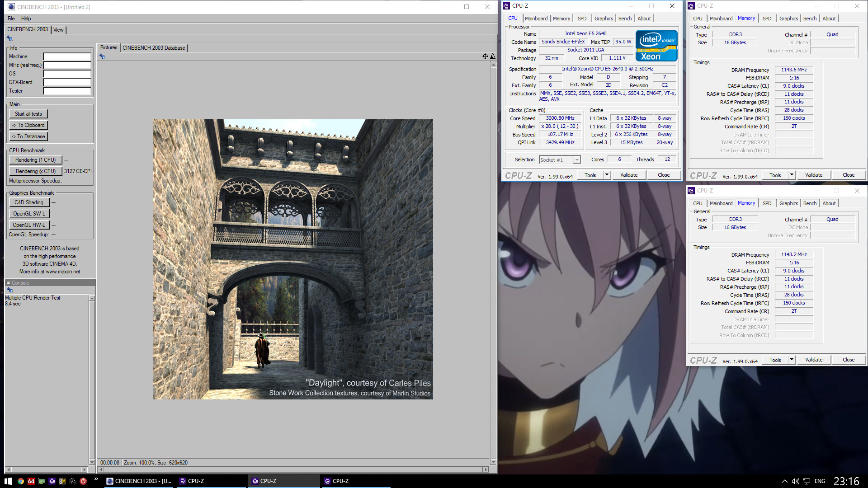Start the C4D Shading test

(x=29, y=202)
